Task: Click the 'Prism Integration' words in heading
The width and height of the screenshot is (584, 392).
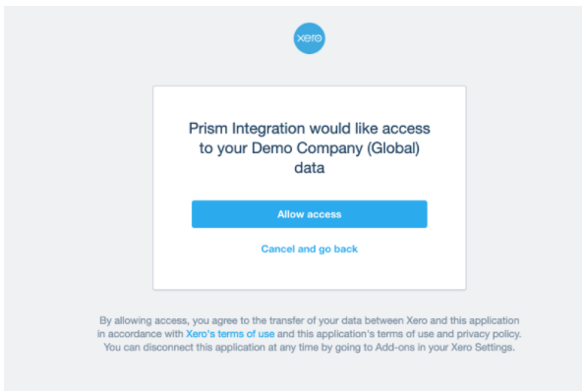Action: tap(247, 129)
